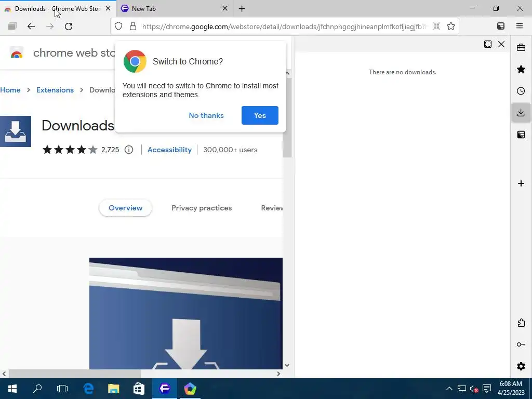
Task: Go to Home breadcrumb link
Action: coord(10,90)
